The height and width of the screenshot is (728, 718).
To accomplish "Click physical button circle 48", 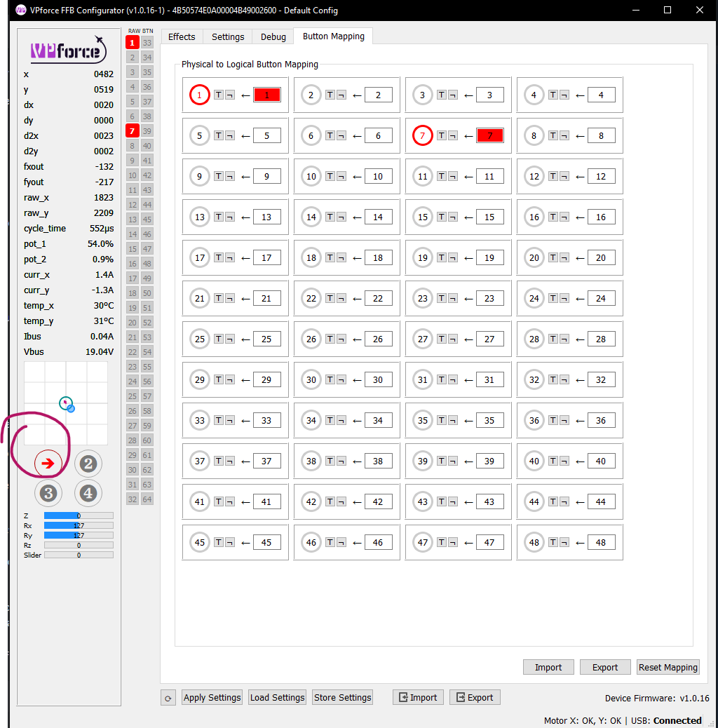I will pyautogui.click(x=534, y=543).
